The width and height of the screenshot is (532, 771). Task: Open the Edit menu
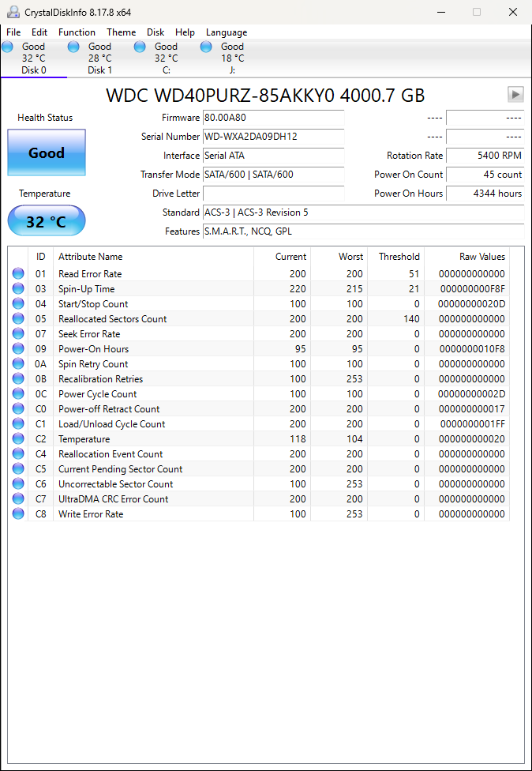click(39, 32)
